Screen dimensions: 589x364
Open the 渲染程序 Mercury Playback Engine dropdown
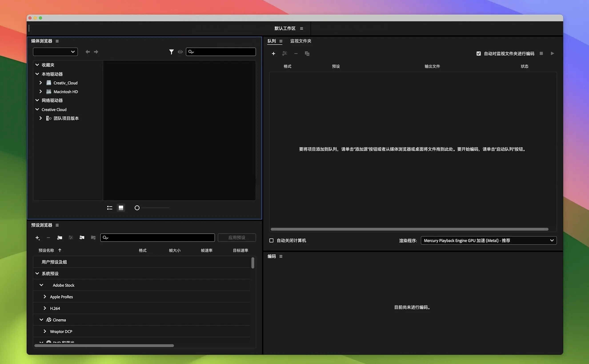click(x=489, y=240)
